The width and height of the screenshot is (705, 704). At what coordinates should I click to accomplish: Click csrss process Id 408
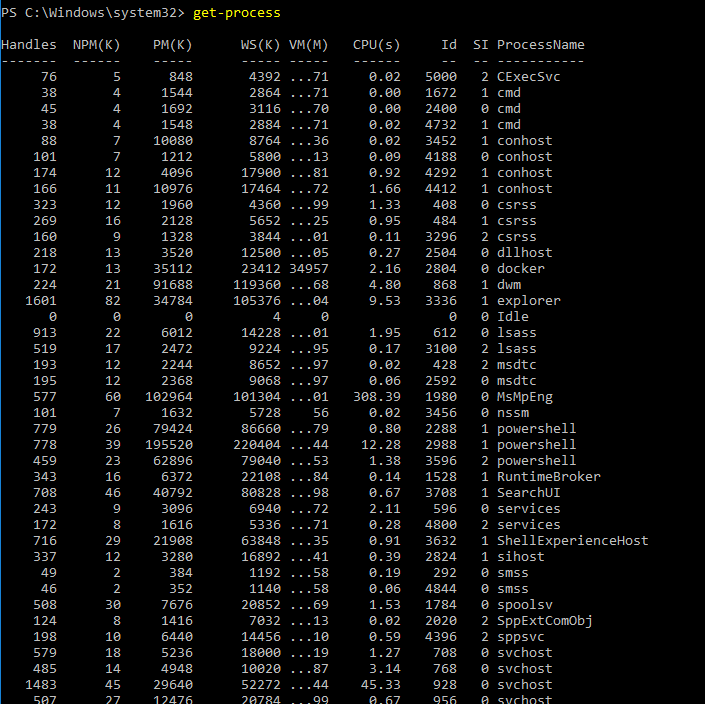point(445,205)
